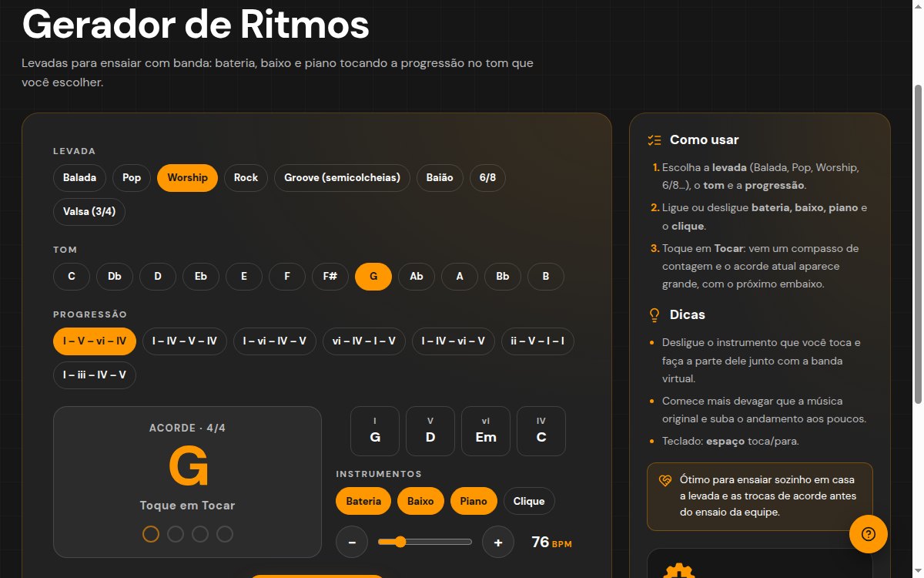Screen dimensions: 924x578
Task: Click the G chord card (I)
Action: coord(375,431)
